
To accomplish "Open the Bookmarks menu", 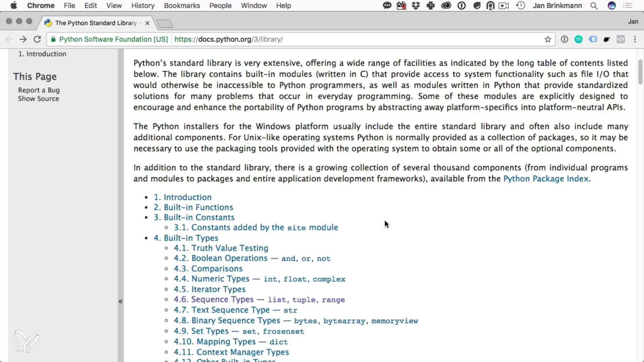I will 182,6.
